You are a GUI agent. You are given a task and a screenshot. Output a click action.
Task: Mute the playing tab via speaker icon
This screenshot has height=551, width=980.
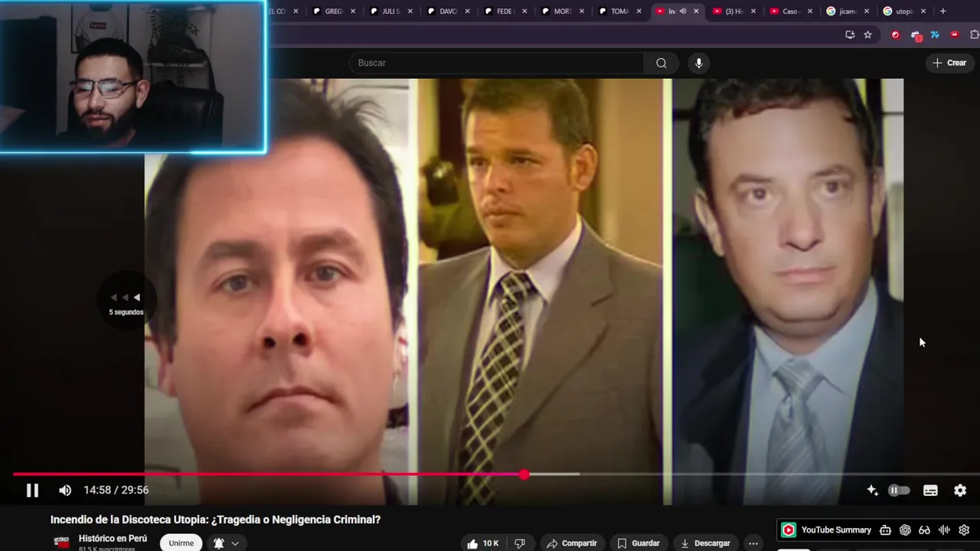pyautogui.click(x=683, y=11)
